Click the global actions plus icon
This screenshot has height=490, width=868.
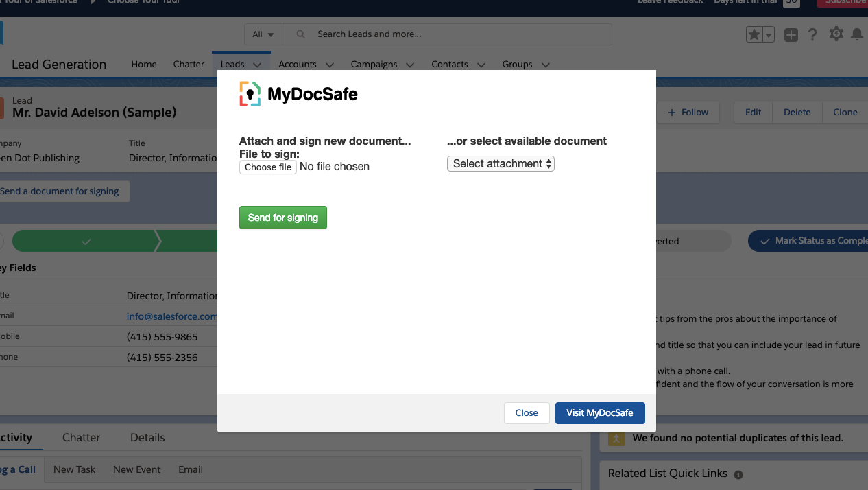click(x=791, y=34)
